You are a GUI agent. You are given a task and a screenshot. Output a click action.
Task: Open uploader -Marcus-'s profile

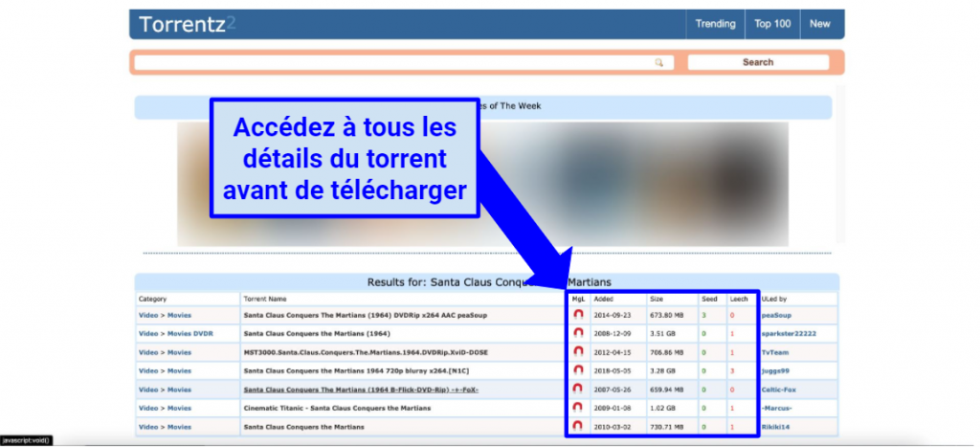[x=777, y=409]
